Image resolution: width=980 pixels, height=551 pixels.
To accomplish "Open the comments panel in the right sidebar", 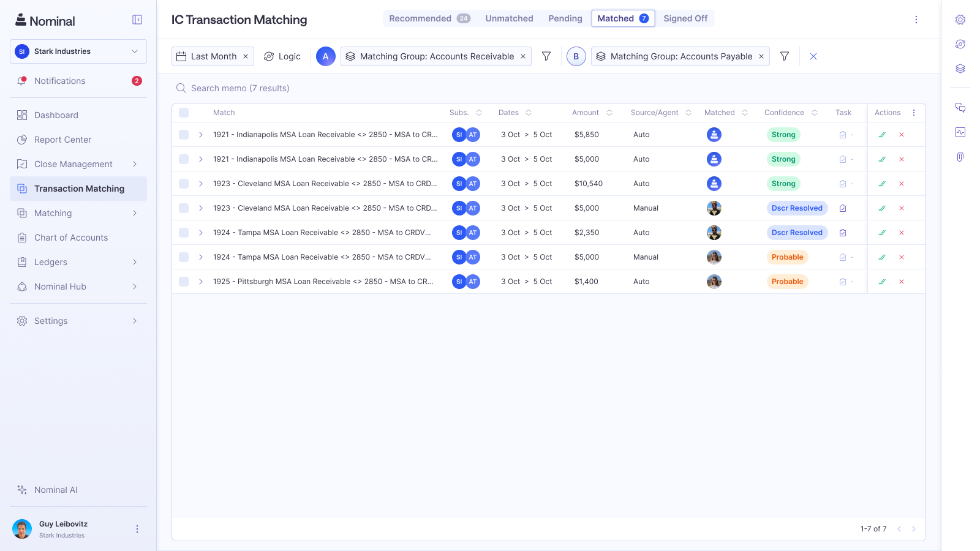I will tap(960, 107).
